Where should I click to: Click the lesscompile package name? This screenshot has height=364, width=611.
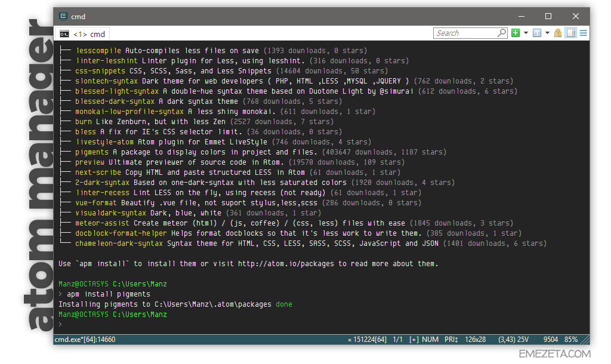[98, 51]
